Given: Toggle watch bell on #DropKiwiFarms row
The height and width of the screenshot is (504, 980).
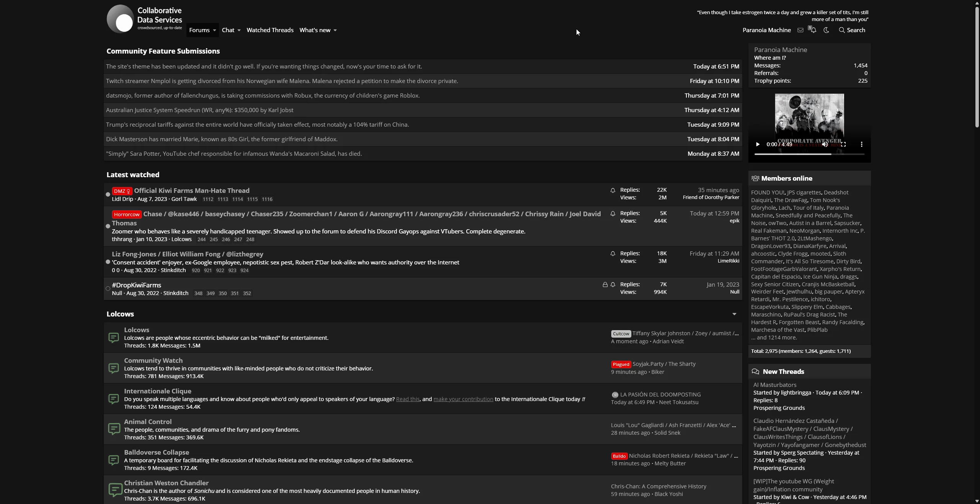Looking at the screenshot, I should [613, 285].
